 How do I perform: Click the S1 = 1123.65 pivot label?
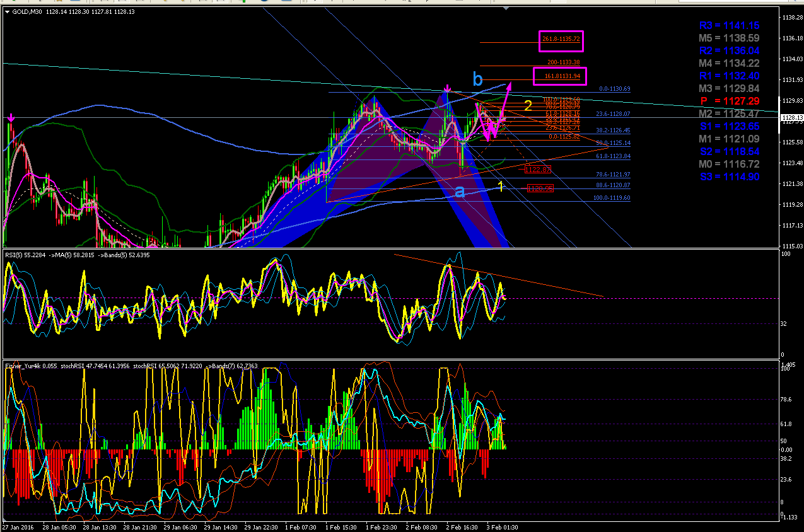729,126
